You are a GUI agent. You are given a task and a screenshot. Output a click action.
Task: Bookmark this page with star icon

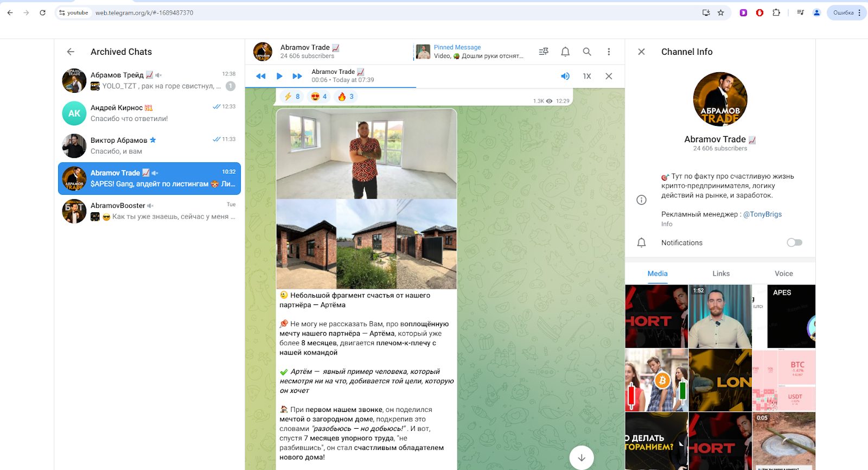(x=720, y=12)
